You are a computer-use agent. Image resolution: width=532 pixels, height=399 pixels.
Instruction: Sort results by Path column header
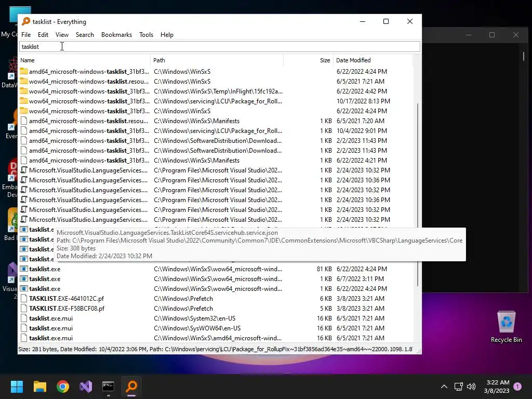[217, 60]
